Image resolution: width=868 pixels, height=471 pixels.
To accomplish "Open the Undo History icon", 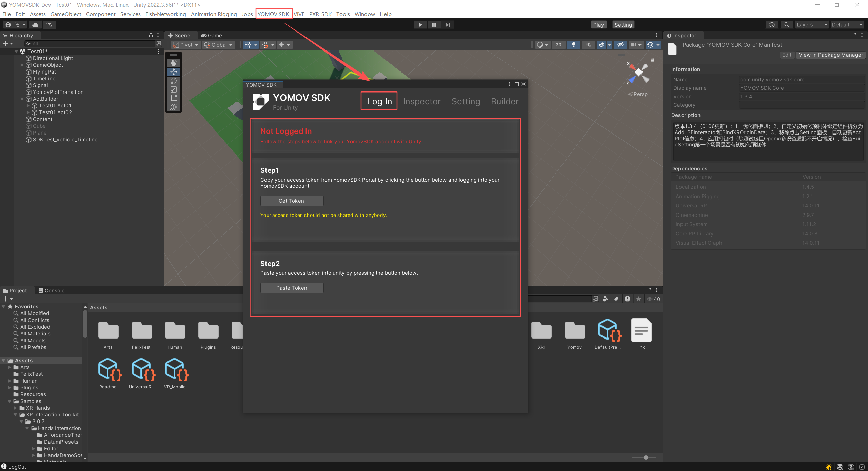I will click(772, 25).
